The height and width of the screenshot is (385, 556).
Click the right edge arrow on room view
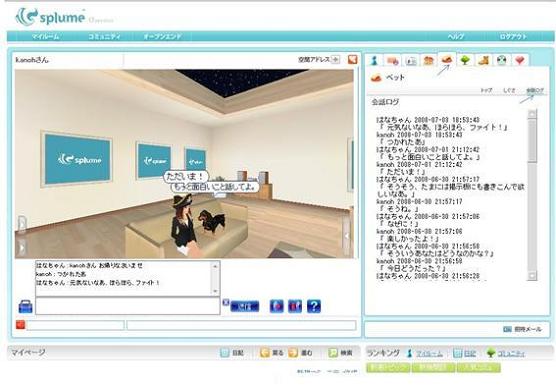[347, 235]
